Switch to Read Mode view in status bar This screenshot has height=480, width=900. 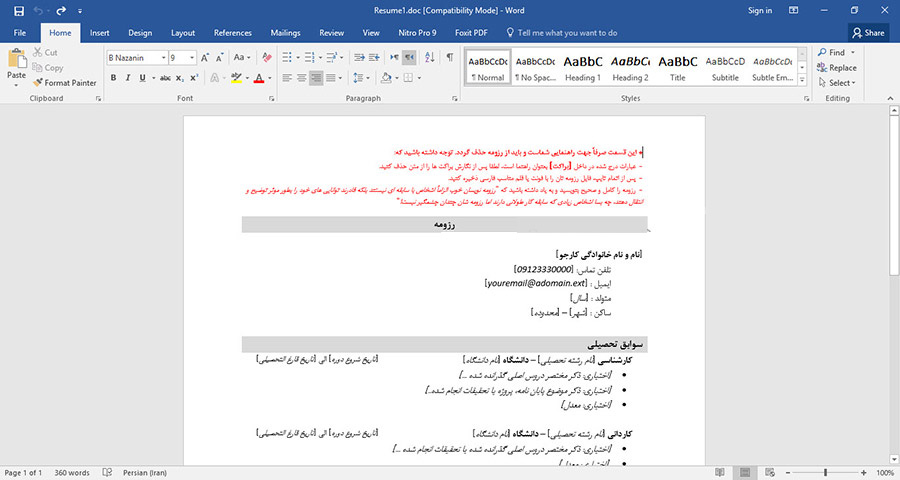(x=720, y=473)
